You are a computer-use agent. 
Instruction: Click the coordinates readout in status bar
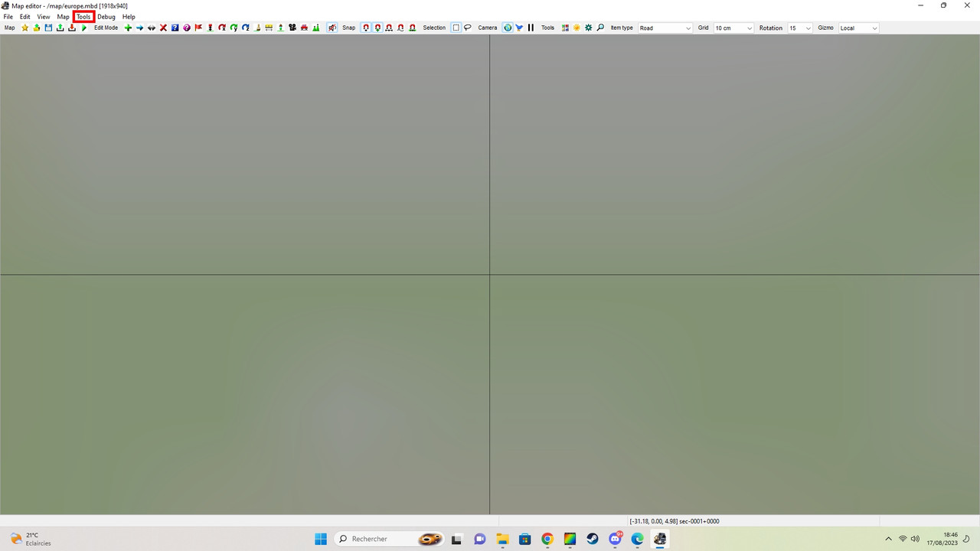pos(675,521)
